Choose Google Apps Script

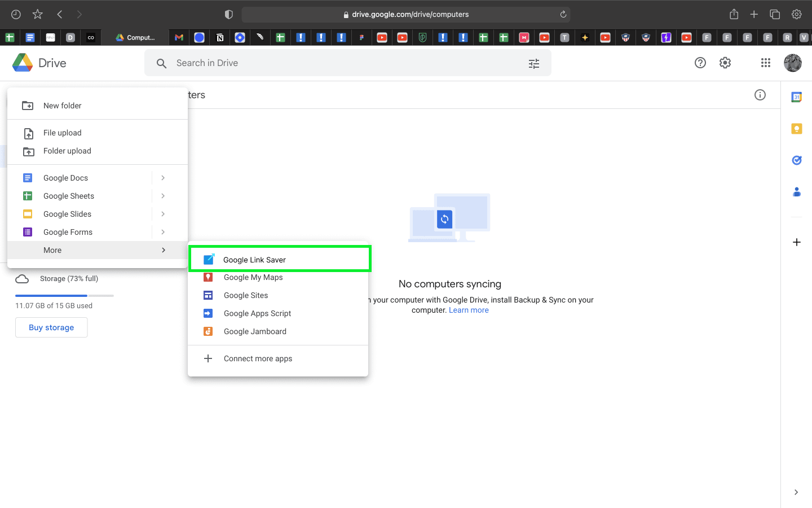click(278, 313)
